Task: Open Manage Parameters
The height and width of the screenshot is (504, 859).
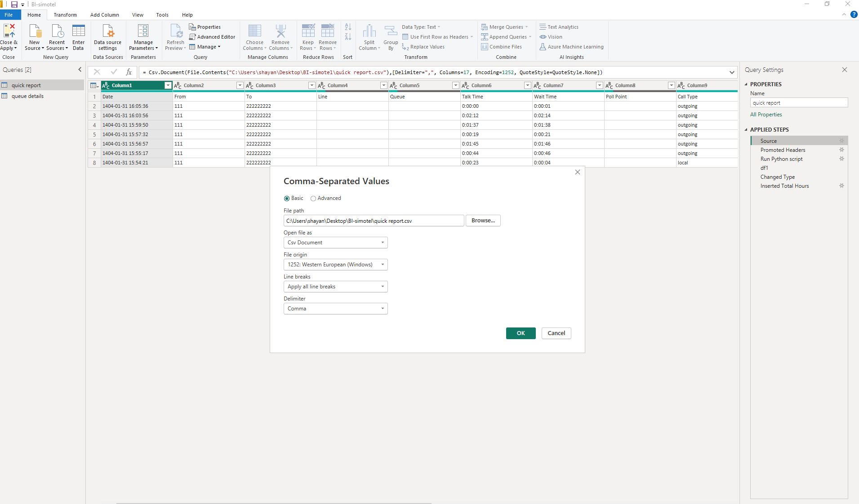Action: pyautogui.click(x=143, y=37)
